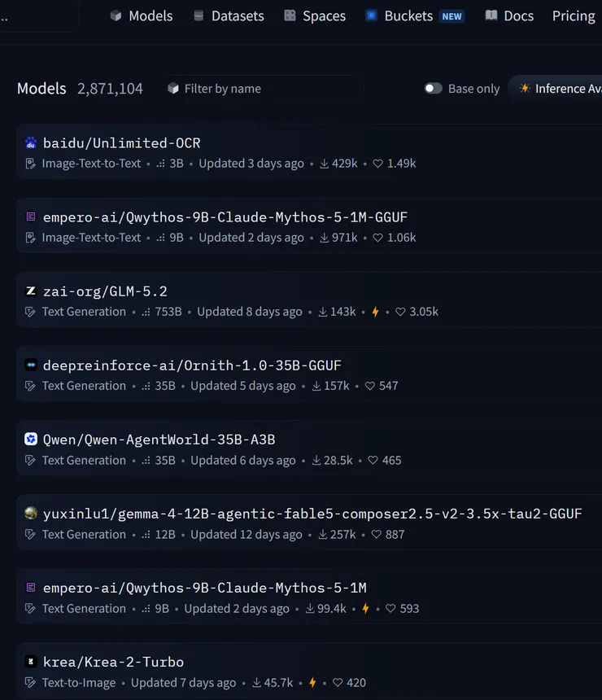Toggle the Base only switch
The width and height of the screenshot is (602, 700).
[433, 89]
